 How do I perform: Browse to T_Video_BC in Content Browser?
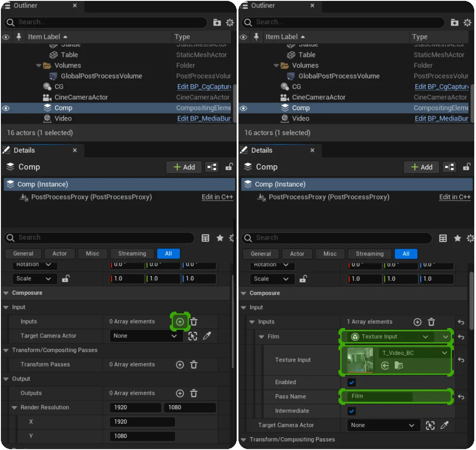click(x=399, y=366)
